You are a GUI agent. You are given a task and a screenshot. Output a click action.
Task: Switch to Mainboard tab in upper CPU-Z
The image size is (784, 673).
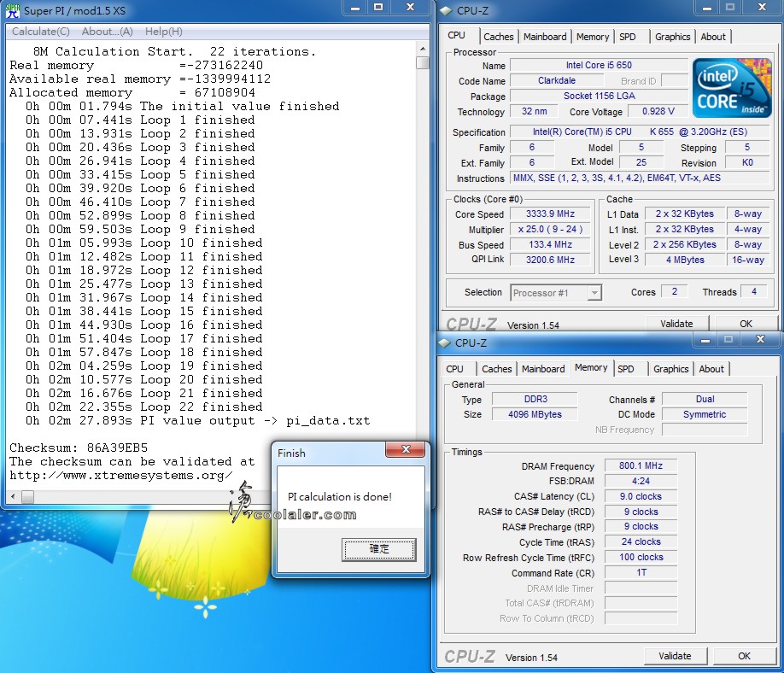tap(545, 37)
